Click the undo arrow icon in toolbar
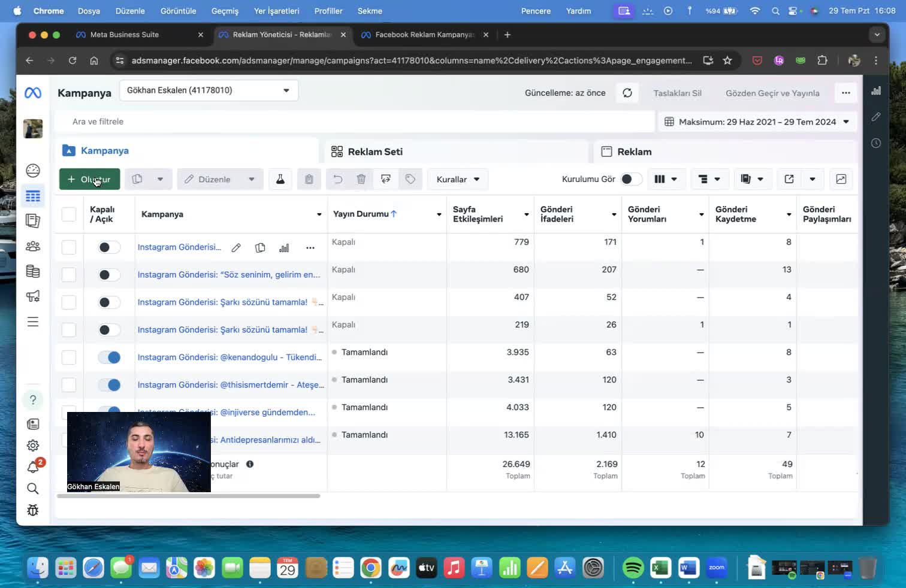The image size is (906, 588). click(338, 179)
